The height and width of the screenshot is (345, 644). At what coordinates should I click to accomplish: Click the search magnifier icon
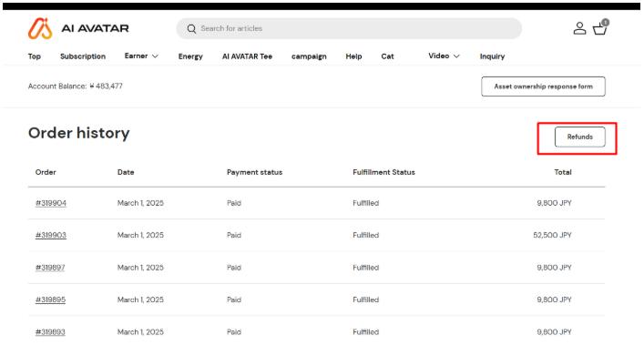tap(191, 29)
